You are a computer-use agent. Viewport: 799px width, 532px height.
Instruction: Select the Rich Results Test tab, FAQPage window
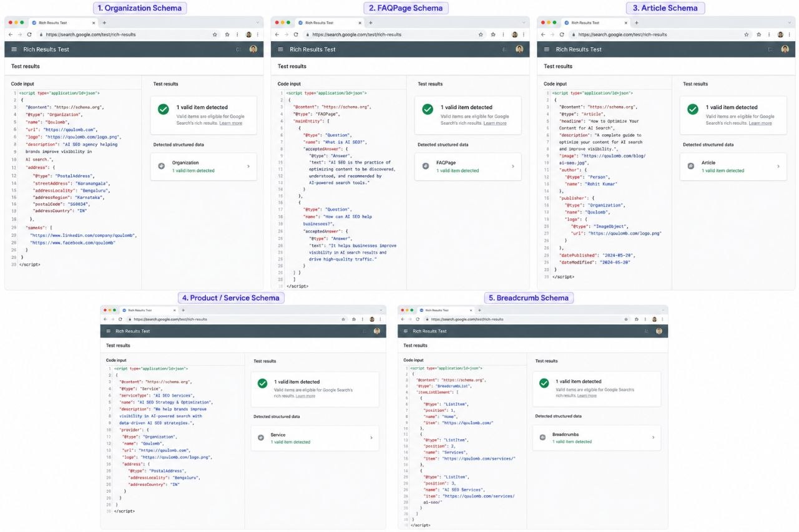click(329, 22)
